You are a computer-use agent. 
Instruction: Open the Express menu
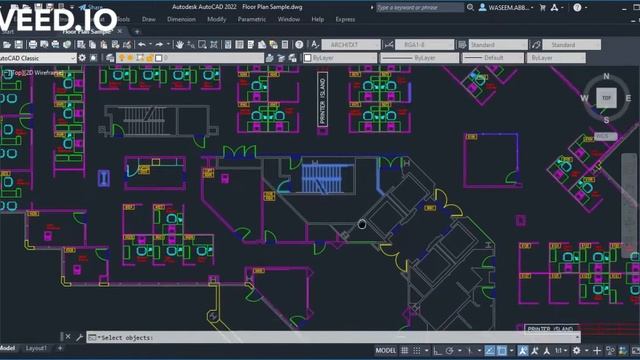tap(345, 19)
